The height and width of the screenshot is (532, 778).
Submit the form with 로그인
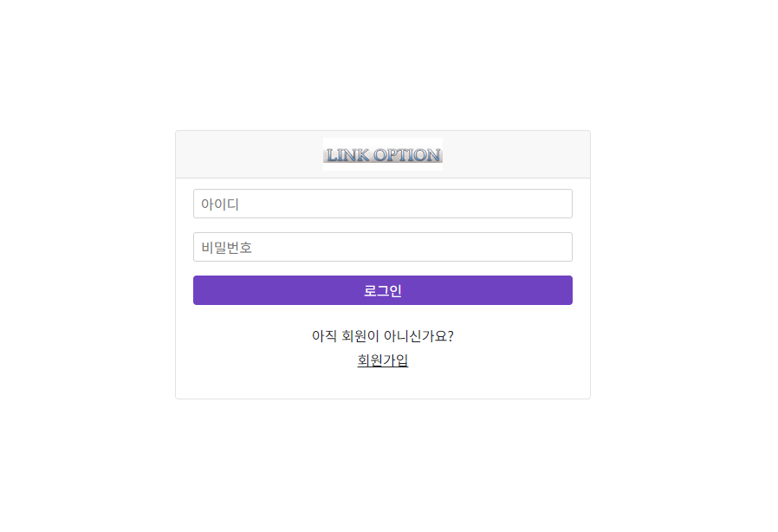pyautogui.click(x=383, y=290)
